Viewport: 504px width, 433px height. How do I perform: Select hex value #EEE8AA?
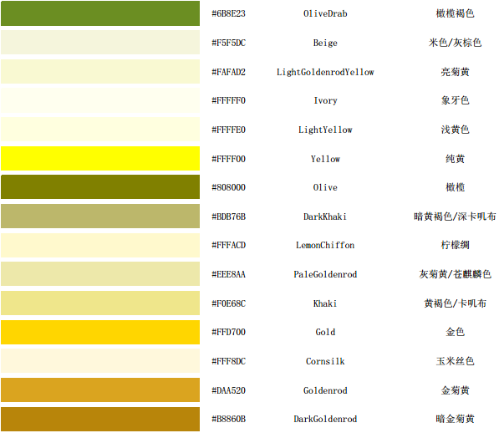[228, 274]
